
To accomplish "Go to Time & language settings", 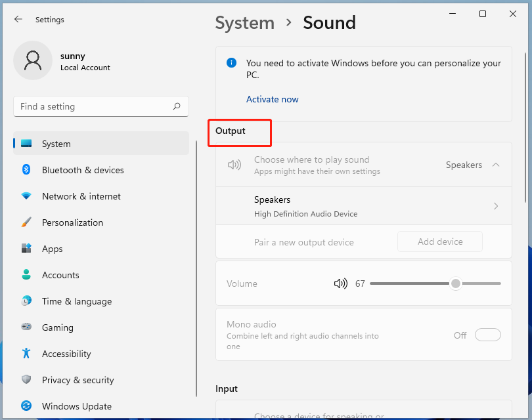I will point(76,301).
